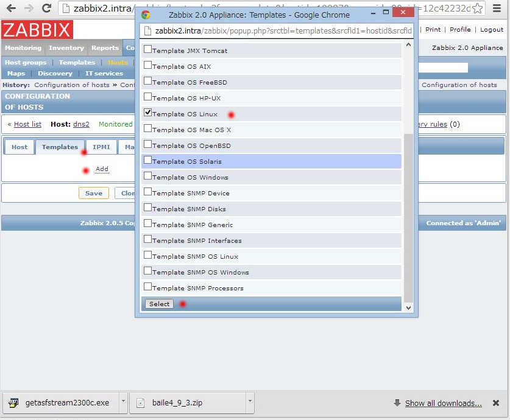
Task: Click popup scrollbar up arrow
Action: coord(408,45)
